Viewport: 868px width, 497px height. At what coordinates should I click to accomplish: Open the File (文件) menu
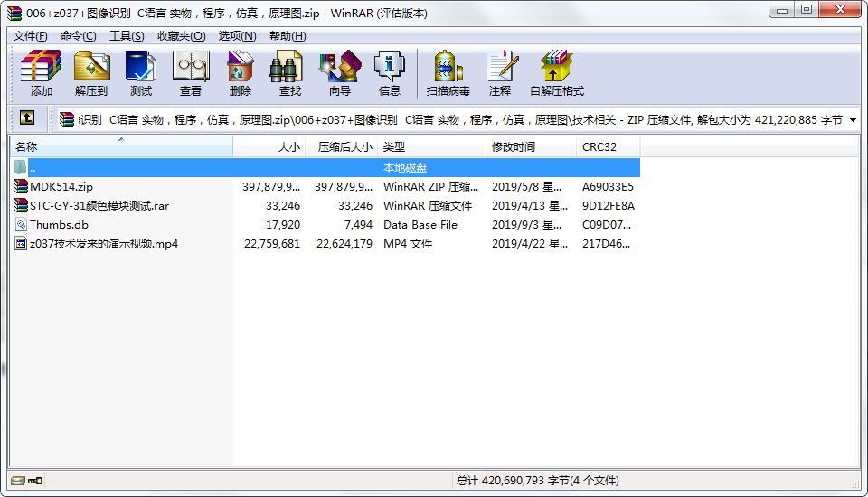pyautogui.click(x=31, y=36)
